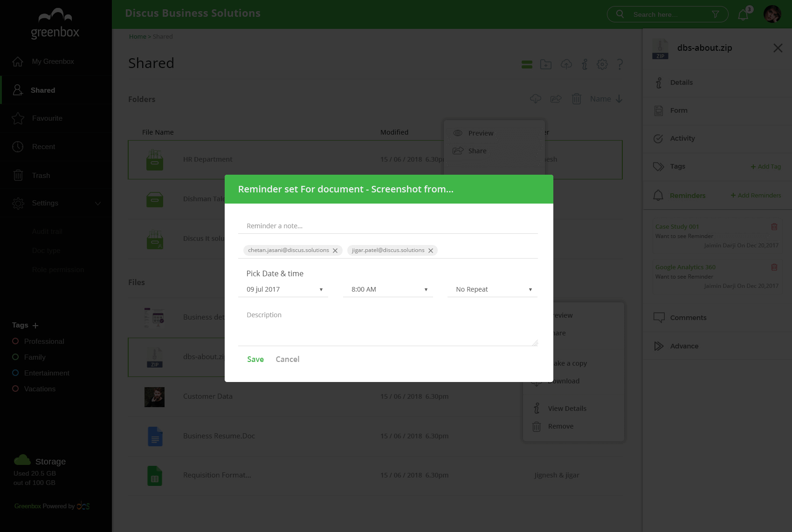Click the trash icon in folders toolbar
This screenshot has width=792, height=532.
pyautogui.click(x=576, y=99)
